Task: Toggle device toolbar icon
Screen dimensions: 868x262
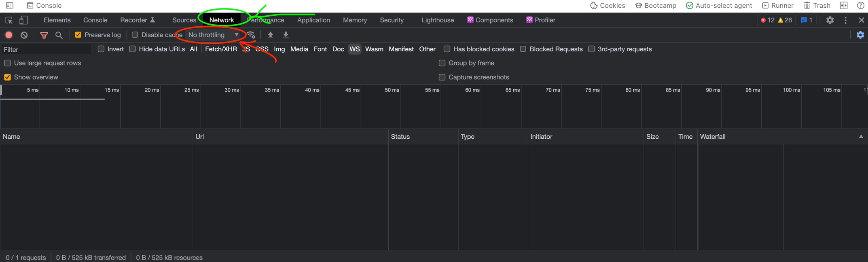Action: point(24,20)
